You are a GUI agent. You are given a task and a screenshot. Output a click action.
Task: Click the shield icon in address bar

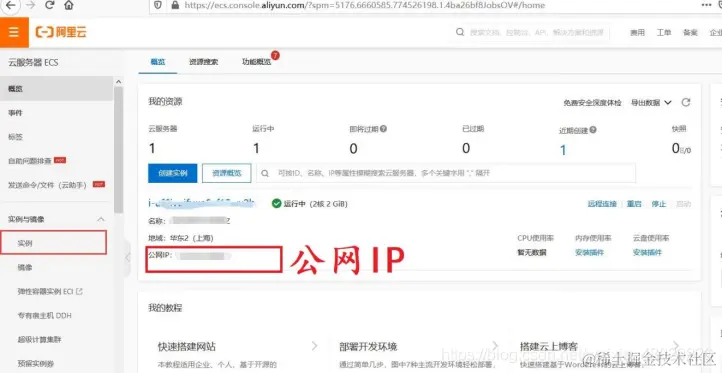click(x=158, y=6)
